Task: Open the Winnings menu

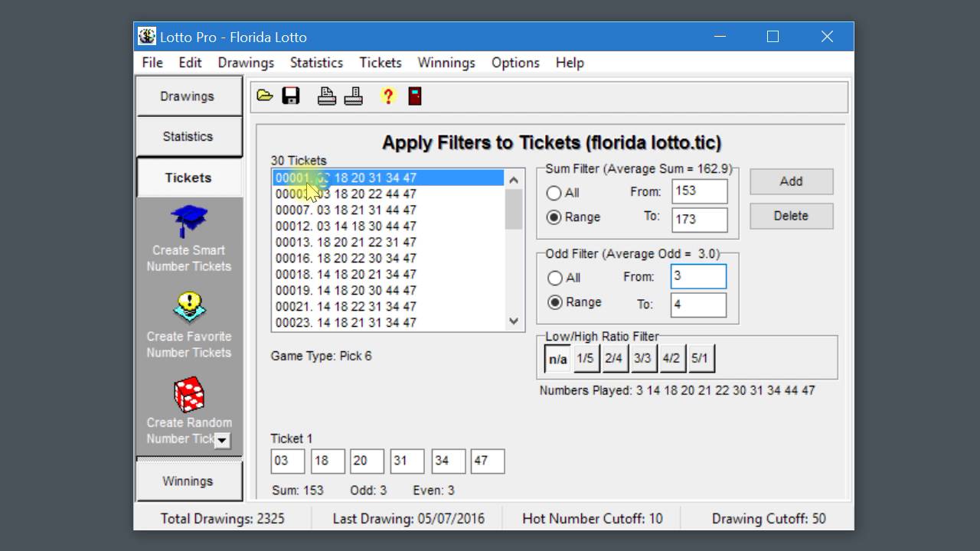Action: coord(446,63)
